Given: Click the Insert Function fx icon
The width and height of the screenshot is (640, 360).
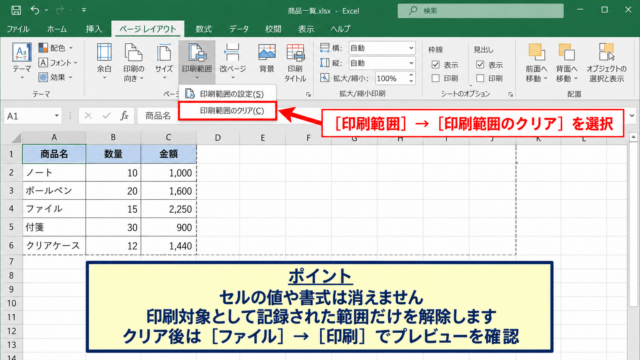Looking at the screenshot, I should pos(124,116).
